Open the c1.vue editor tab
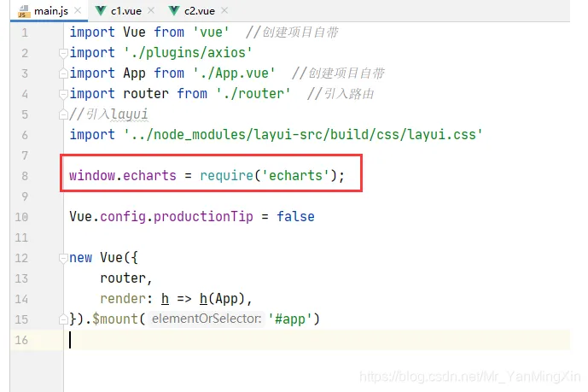 coord(125,11)
